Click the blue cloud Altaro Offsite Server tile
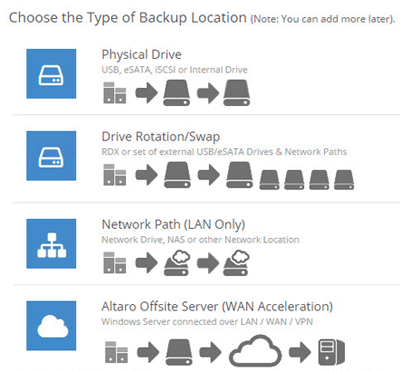 click(x=51, y=326)
